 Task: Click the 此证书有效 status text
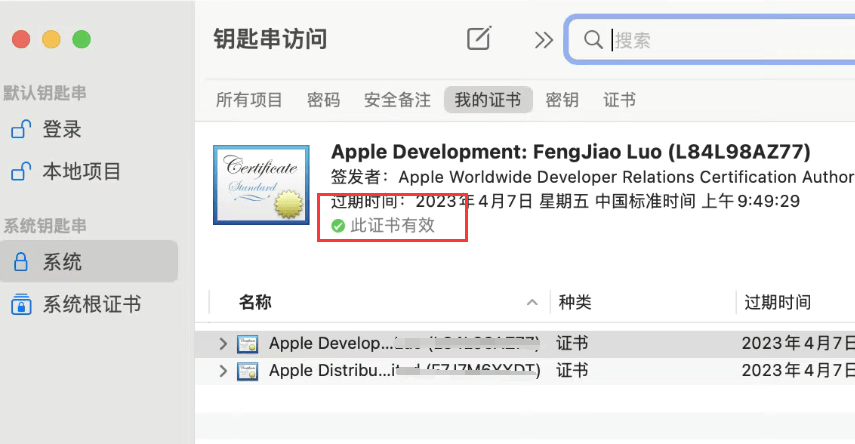pos(393,225)
